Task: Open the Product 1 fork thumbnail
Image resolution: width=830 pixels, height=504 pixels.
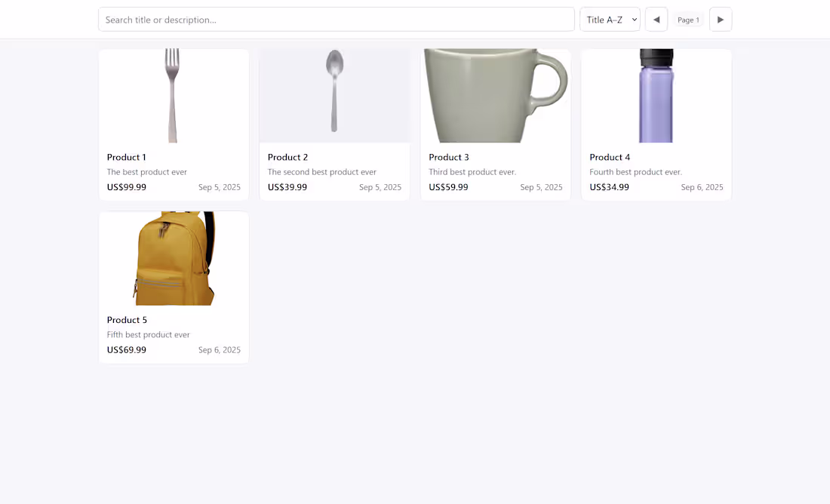Action: [174, 96]
